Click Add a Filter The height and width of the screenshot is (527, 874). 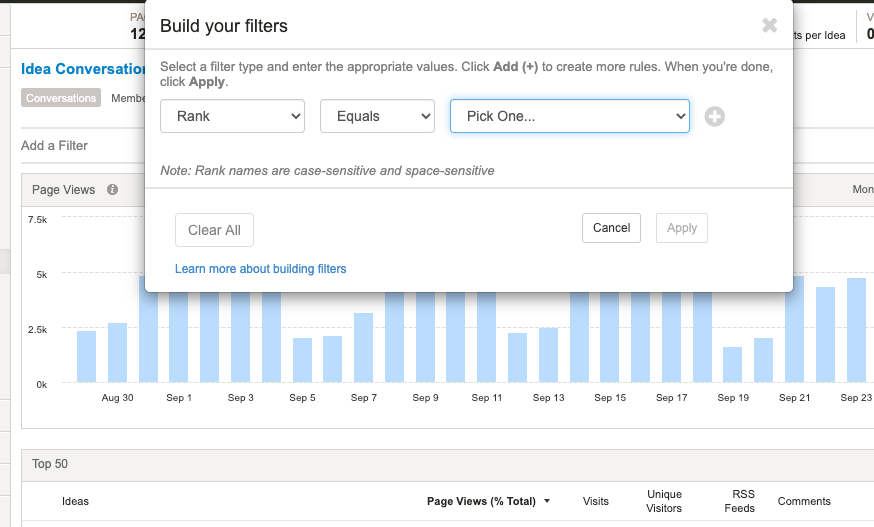pyautogui.click(x=55, y=146)
